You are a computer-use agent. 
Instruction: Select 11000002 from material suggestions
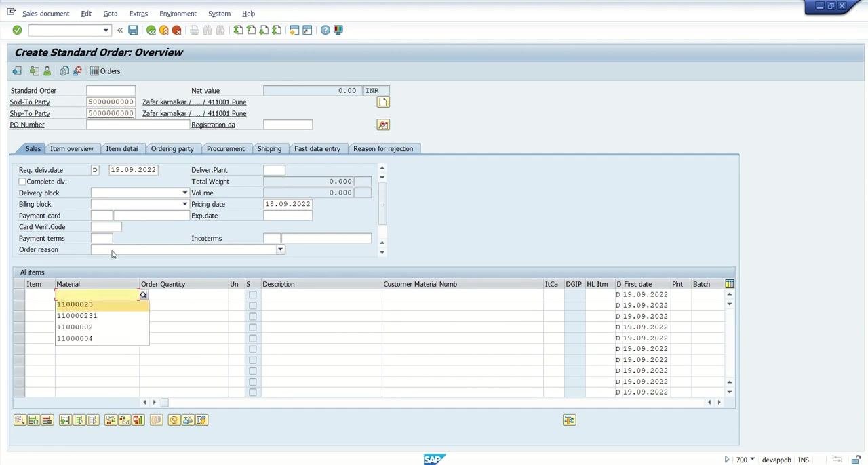(102, 327)
